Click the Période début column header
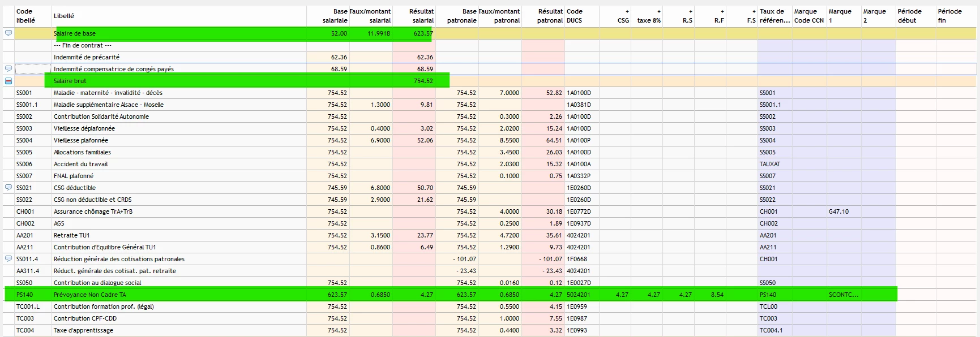The image size is (980, 337). [909, 16]
